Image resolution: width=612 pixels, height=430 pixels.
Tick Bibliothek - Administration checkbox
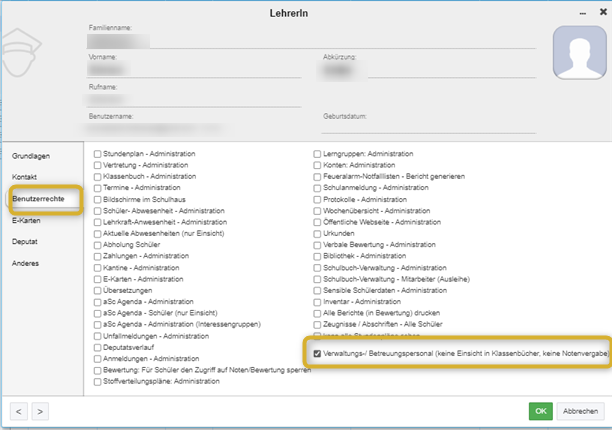[317, 256]
